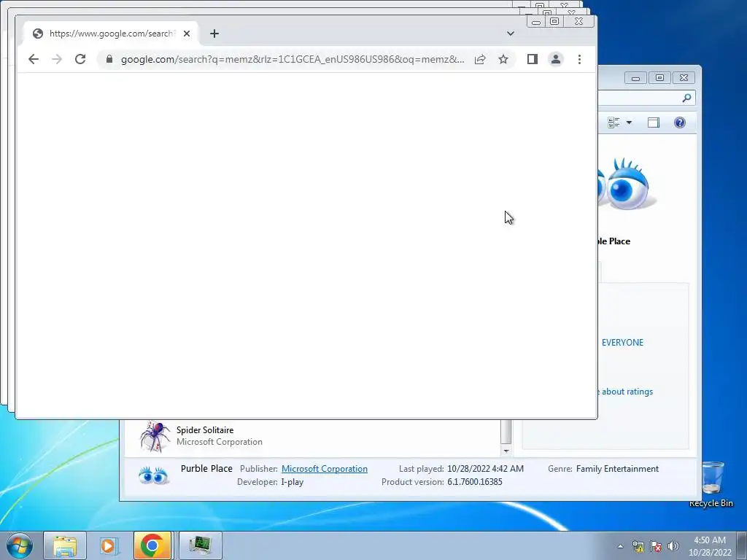
Task: Select the google.com/search tab
Action: [x=112, y=34]
